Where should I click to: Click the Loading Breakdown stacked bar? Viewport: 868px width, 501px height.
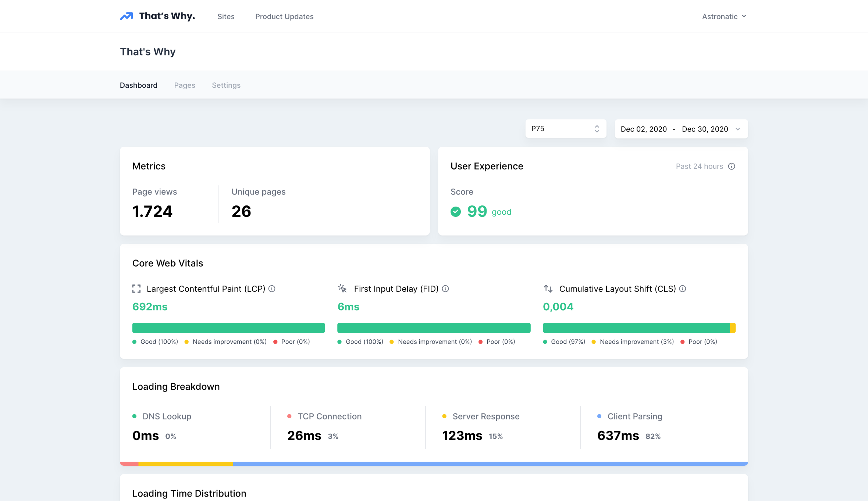click(434, 463)
